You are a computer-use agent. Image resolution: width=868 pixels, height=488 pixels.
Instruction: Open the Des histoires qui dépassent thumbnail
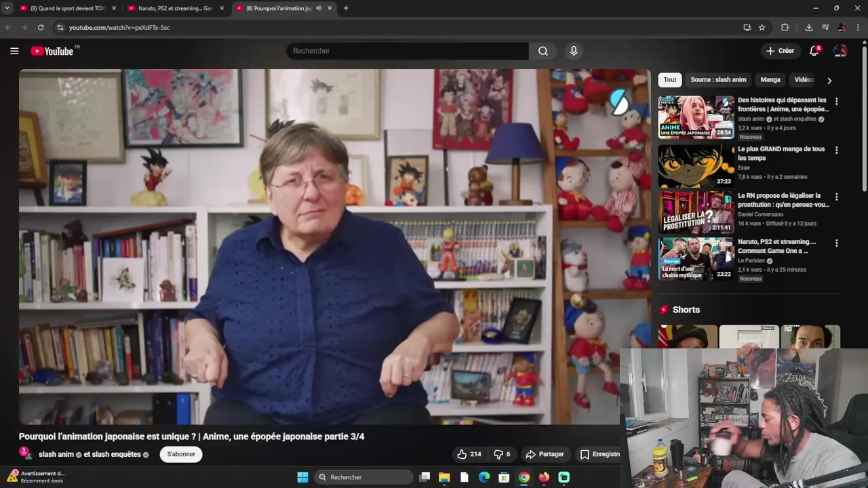[x=696, y=117]
